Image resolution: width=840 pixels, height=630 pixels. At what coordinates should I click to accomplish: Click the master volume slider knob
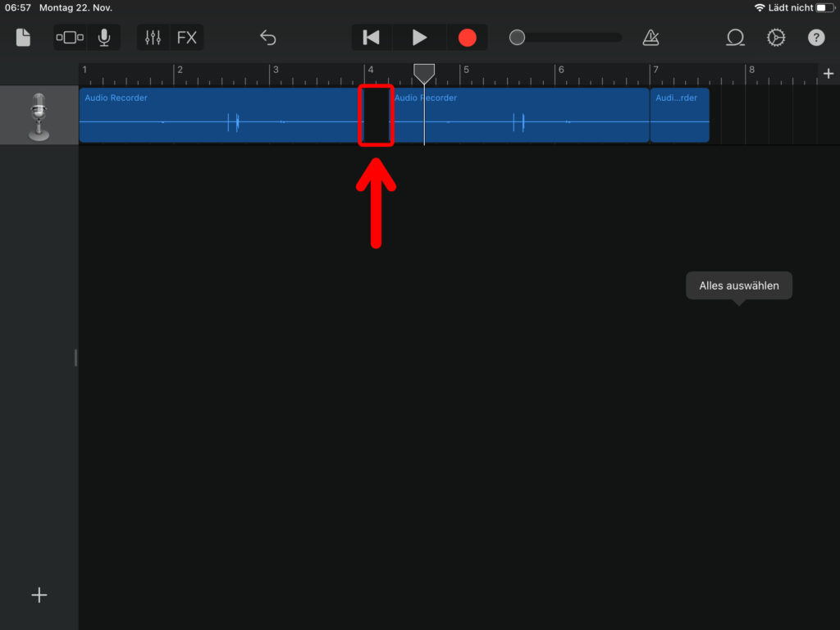pyautogui.click(x=517, y=38)
